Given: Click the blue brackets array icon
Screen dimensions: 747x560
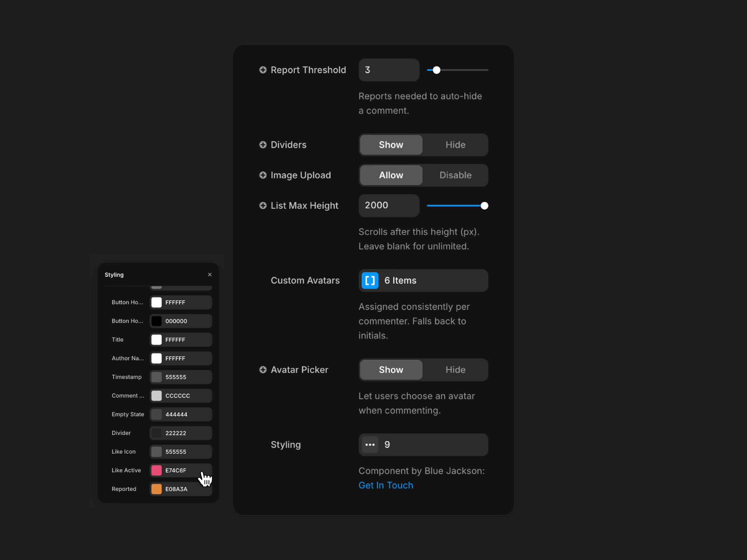Looking at the screenshot, I should (x=370, y=280).
